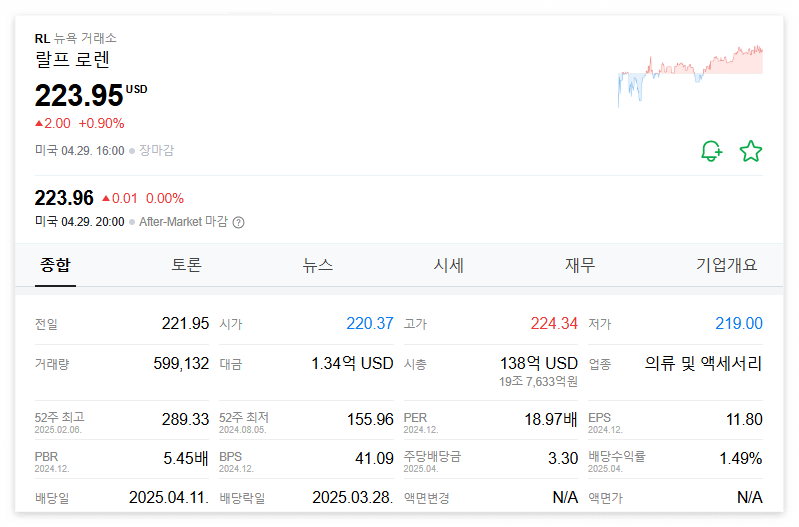Click the 거래량 value 599,132
The width and height of the screenshot is (799, 527).
point(181,363)
